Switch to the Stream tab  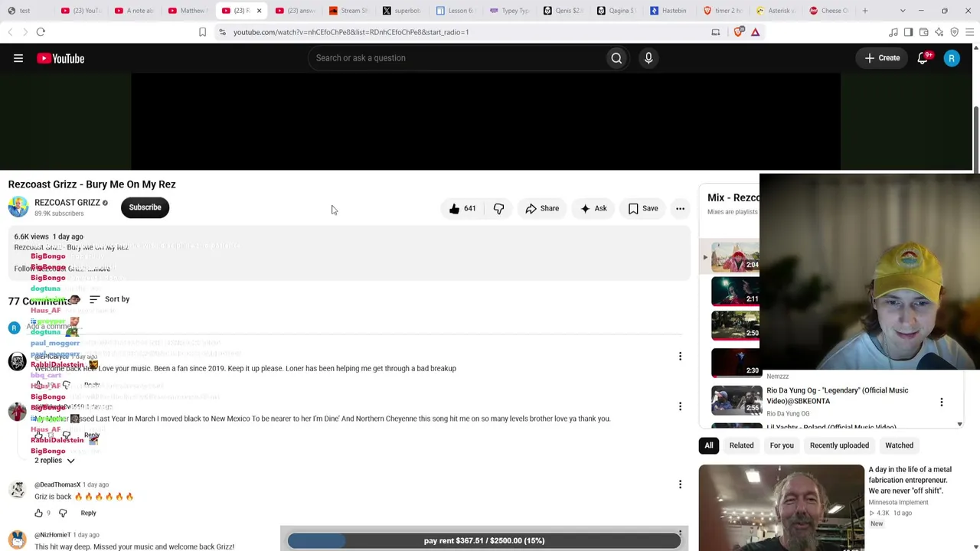click(349, 11)
